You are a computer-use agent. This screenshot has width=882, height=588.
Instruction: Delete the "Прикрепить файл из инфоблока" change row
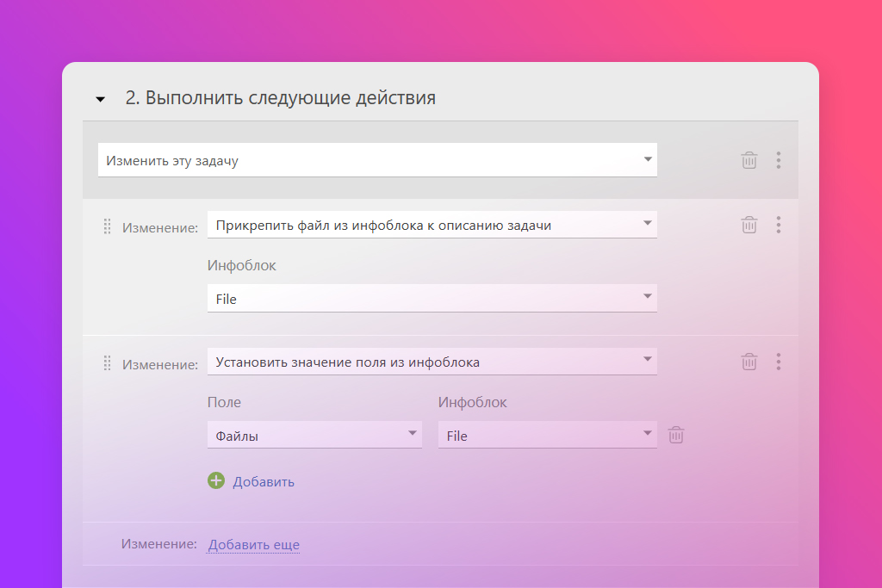pyautogui.click(x=749, y=225)
